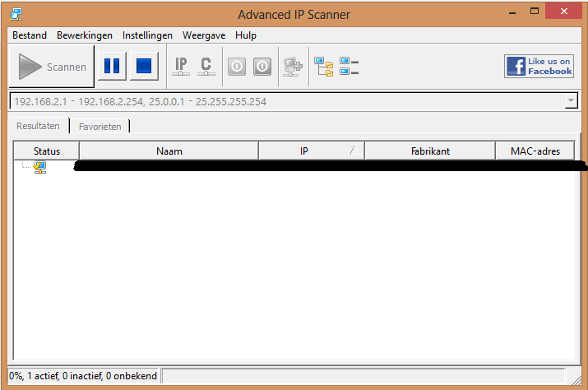Stop the scan with the blue square
The image size is (588, 390).
pyautogui.click(x=144, y=66)
